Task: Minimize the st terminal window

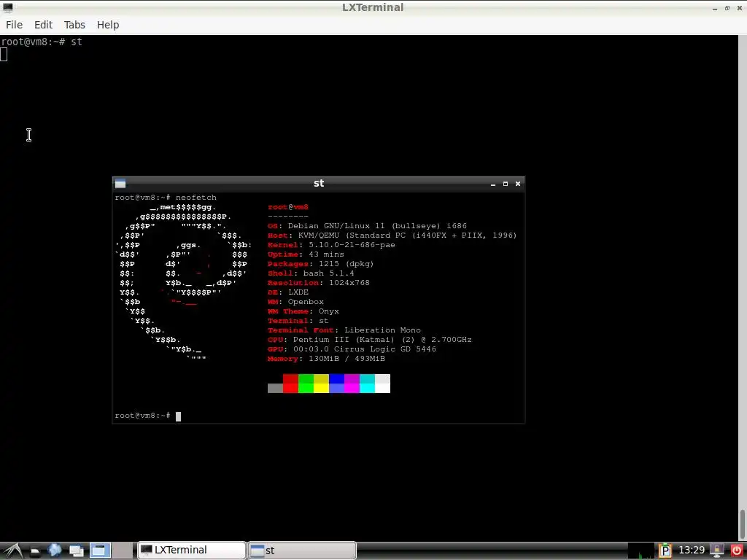Action: (x=493, y=184)
